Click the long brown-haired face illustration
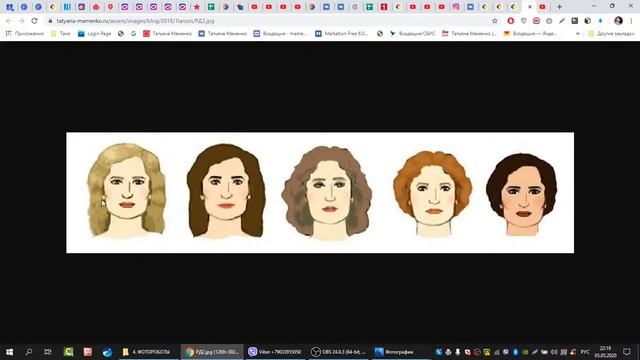The height and width of the screenshot is (360, 640). (x=226, y=191)
